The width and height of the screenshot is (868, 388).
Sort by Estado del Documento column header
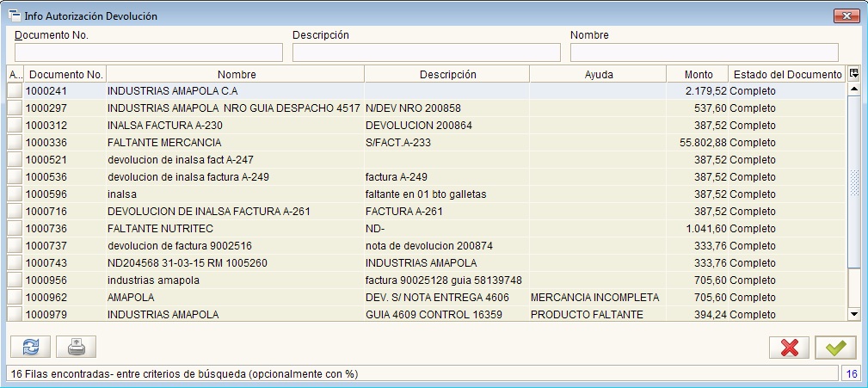(786, 74)
